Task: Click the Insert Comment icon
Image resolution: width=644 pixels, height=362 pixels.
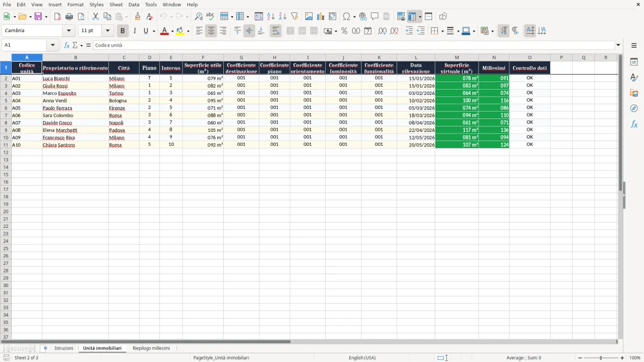Action: tap(375, 17)
